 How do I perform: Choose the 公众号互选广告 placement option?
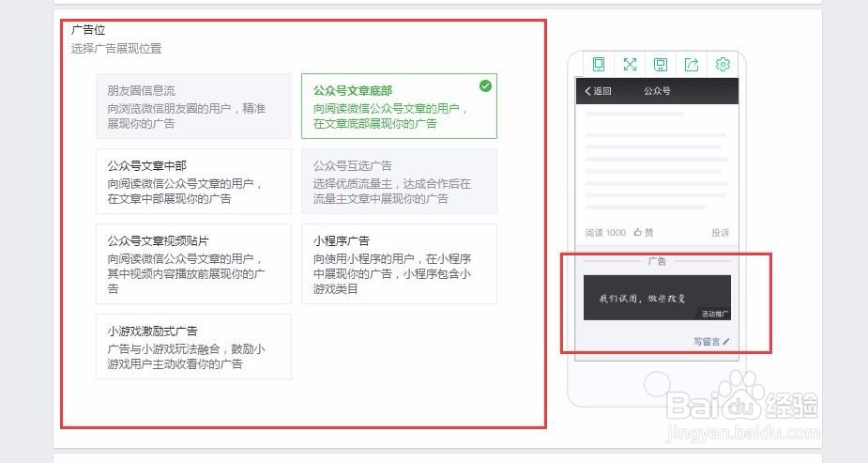[x=399, y=181]
